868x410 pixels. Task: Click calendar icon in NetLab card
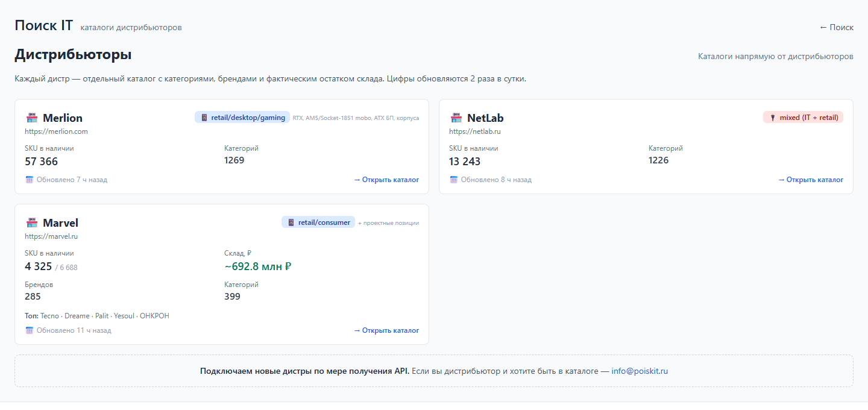coord(454,179)
